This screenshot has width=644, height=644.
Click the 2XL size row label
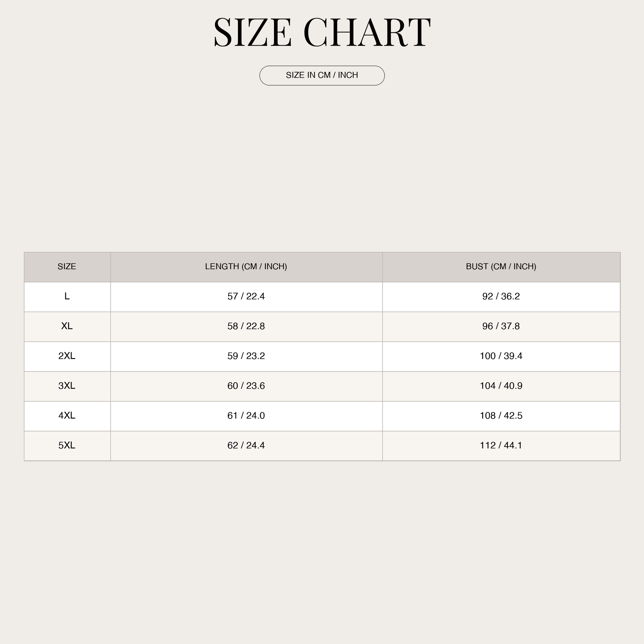point(67,356)
